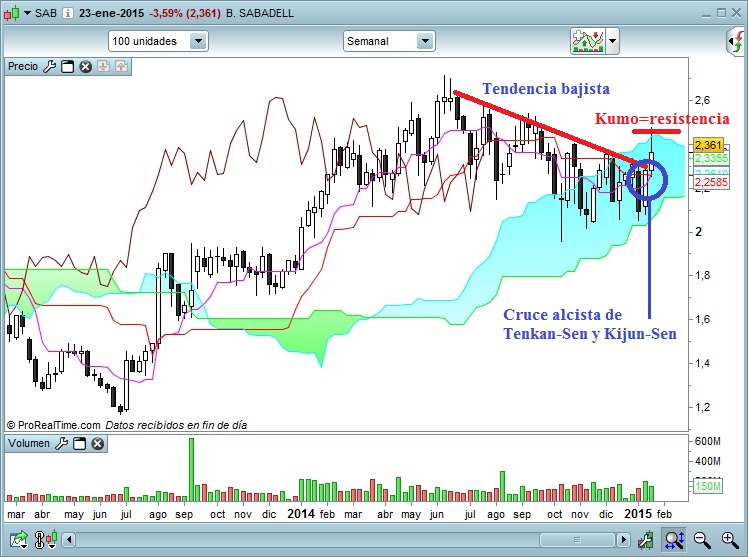
Task: Click the linked candlestick chart icon
Action: click(46, 539)
